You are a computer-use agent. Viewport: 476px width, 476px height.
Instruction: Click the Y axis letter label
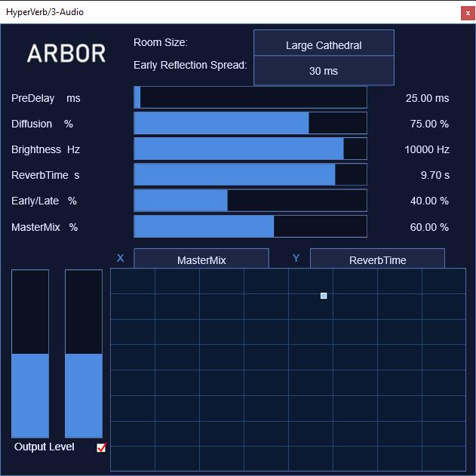296,258
